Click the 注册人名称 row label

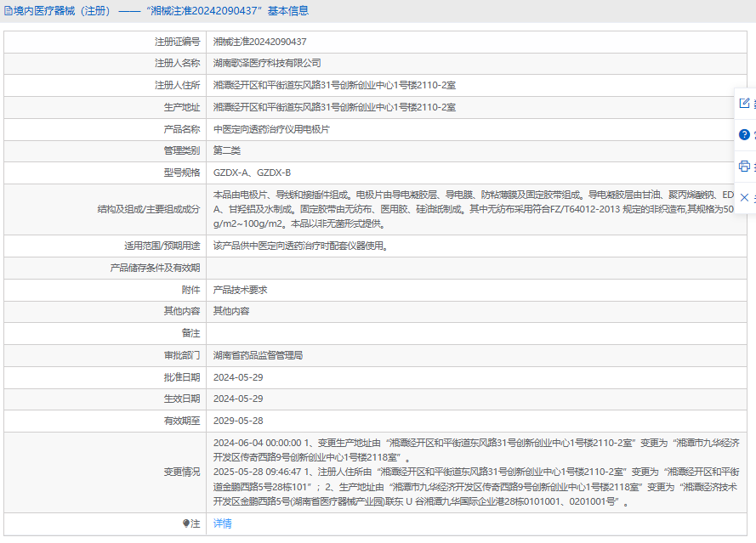pos(178,63)
